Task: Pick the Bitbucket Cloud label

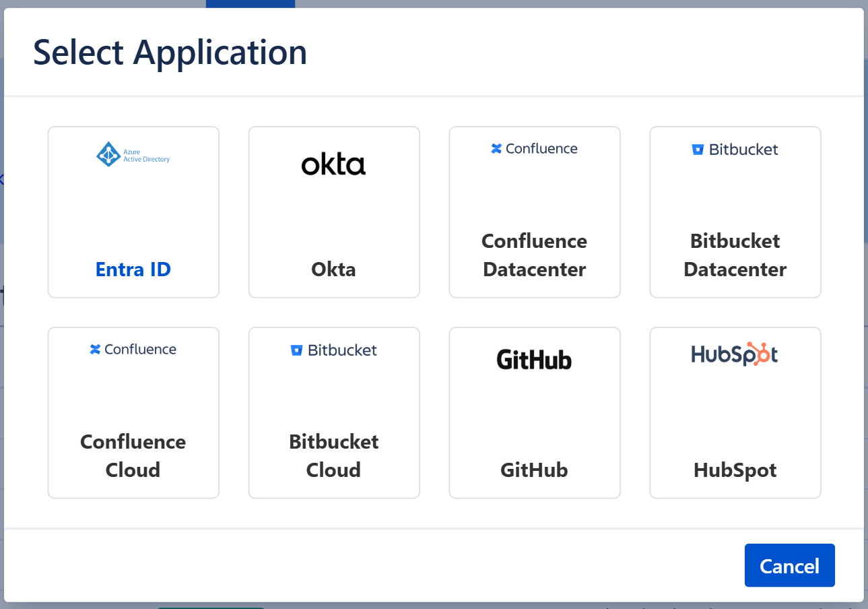Action: [333, 455]
